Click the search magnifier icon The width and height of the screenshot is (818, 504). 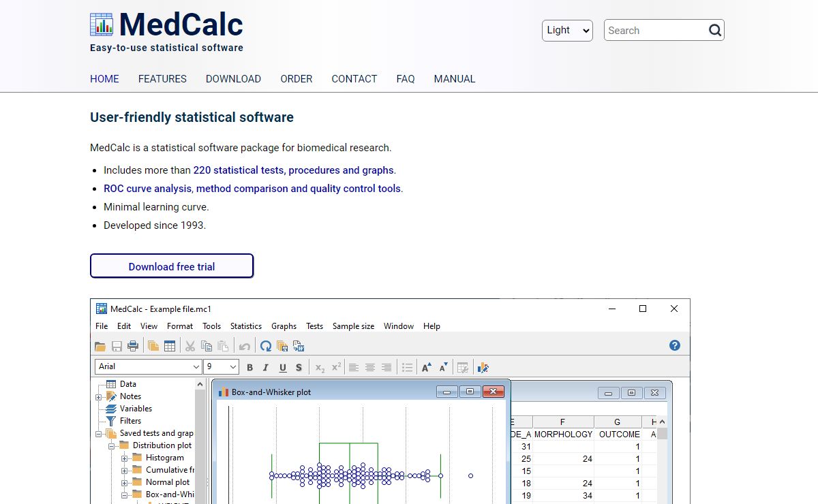pyautogui.click(x=714, y=30)
